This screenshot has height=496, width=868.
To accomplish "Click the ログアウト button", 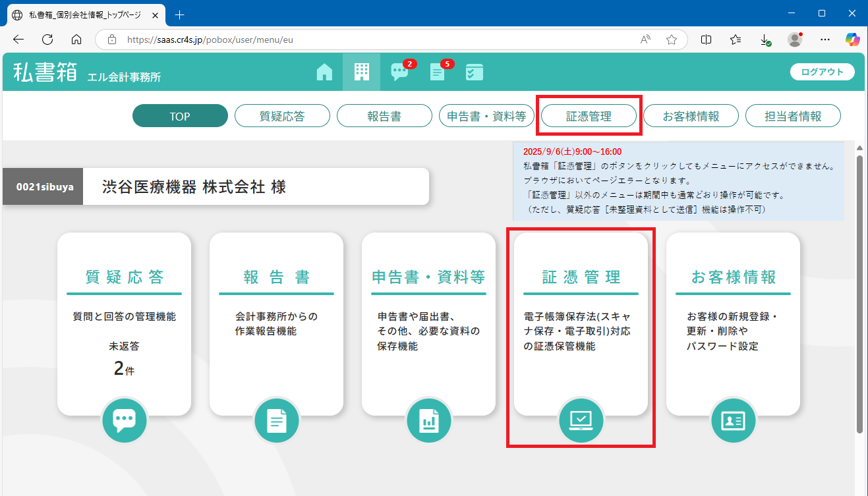I will [x=822, y=72].
